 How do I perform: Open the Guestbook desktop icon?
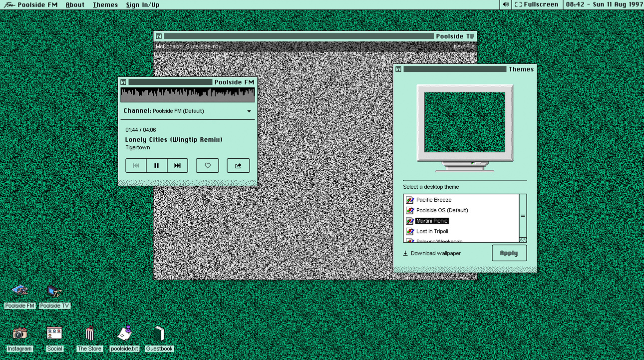tap(159, 334)
